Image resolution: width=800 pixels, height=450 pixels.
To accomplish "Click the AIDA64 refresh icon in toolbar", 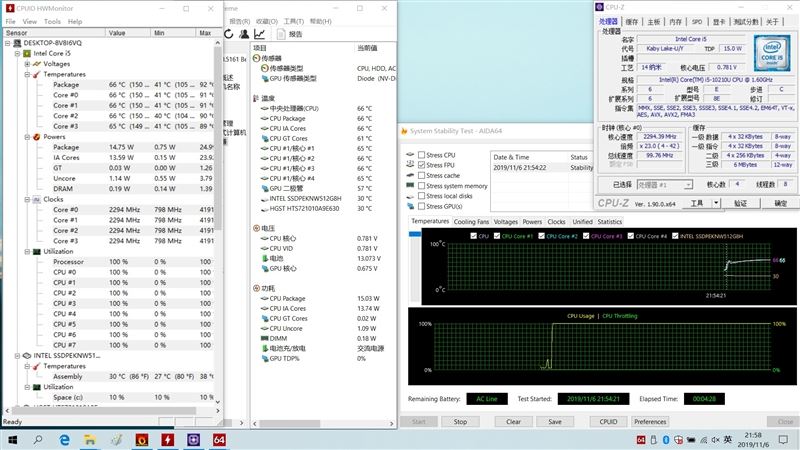I will pos(229,34).
